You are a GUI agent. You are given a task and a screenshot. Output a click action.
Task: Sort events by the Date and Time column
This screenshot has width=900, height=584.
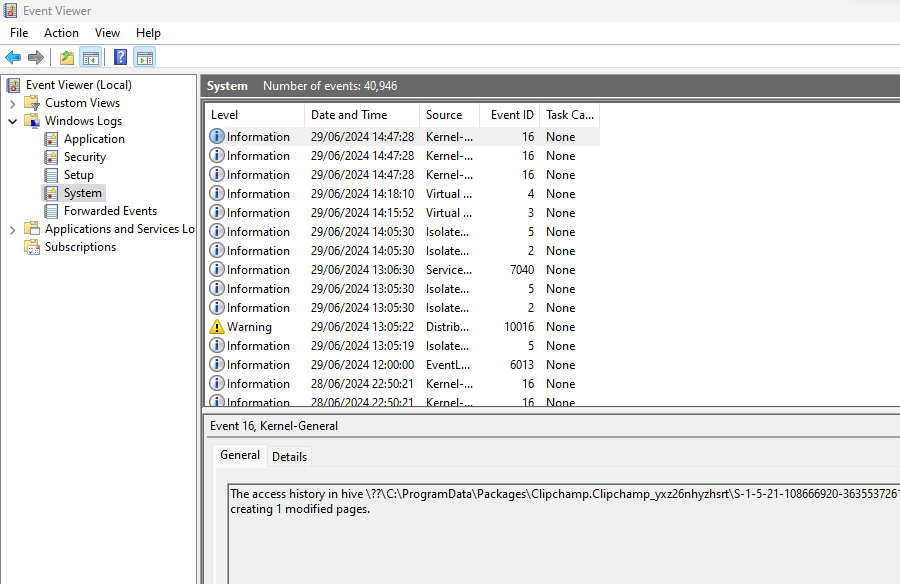click(x=348, y=115)
